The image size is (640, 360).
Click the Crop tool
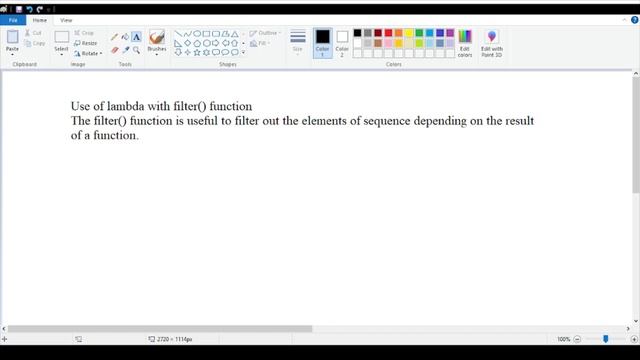click(84, 33)
